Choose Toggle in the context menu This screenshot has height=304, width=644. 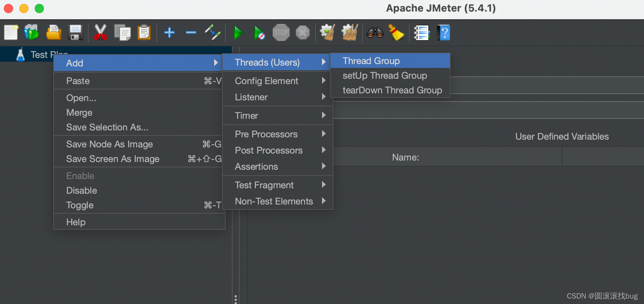coord(139,205)
